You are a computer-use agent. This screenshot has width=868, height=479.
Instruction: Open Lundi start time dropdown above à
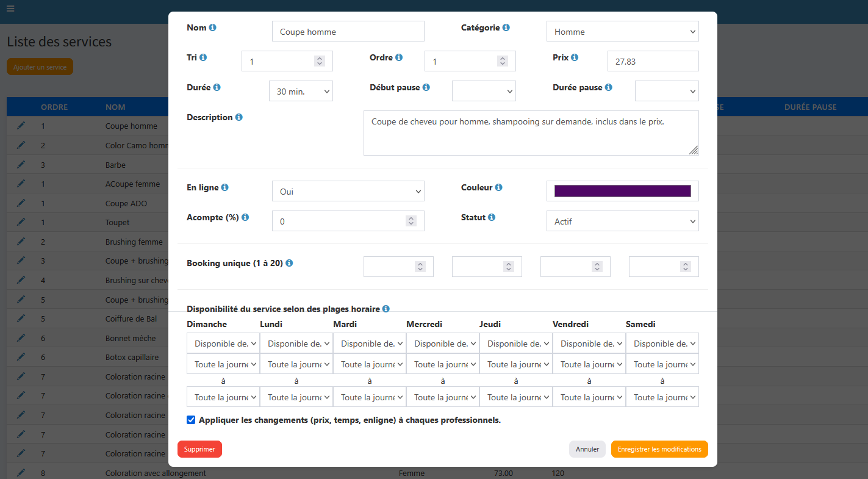pyautogui.click(x=296, y=364)
